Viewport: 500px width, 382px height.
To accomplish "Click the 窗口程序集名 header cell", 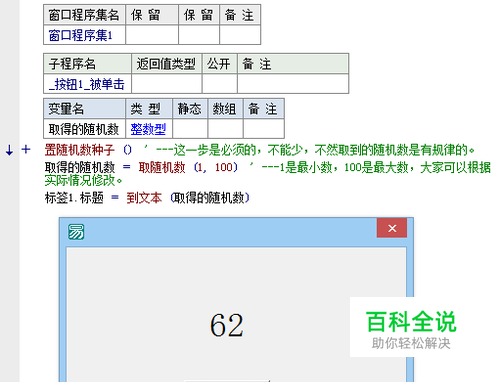I will [84, 15].
